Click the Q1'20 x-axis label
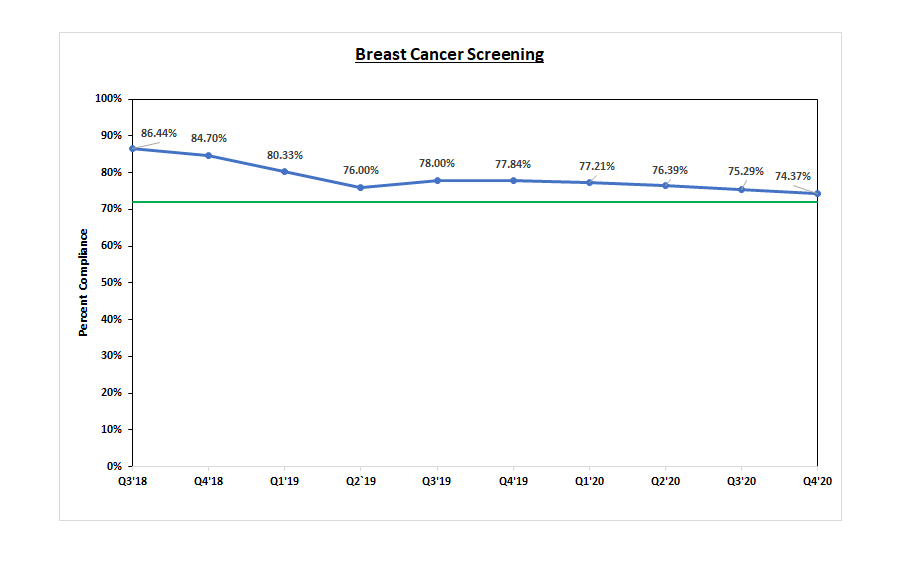Screen dimensions: 910x575 tap(589, 481)
